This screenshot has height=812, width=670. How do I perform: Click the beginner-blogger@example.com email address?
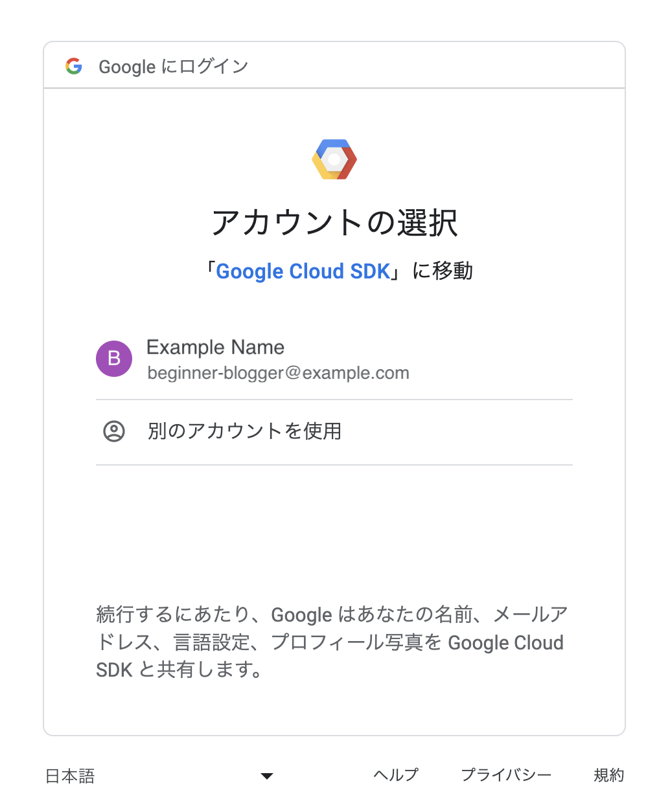(x=278, y=374)
